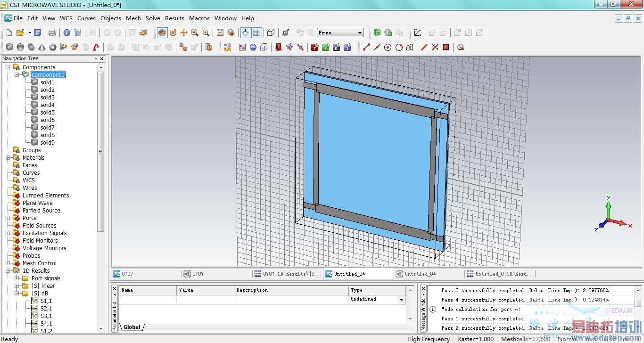Open the Type Undefined dropdown

(402, 299)
